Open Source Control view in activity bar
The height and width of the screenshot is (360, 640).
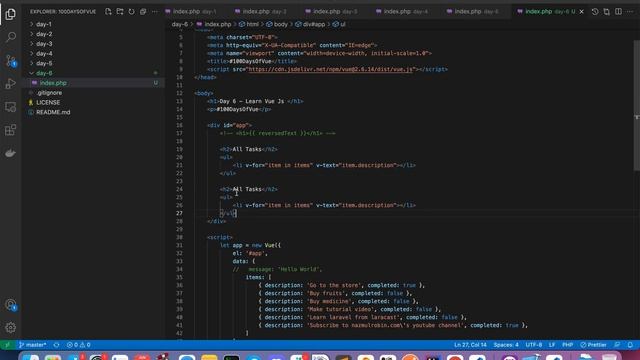point(11,61)
